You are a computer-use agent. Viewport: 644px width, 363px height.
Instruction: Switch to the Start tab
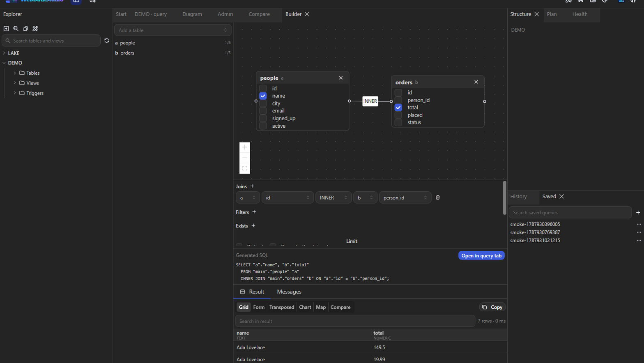click(121, 14)
